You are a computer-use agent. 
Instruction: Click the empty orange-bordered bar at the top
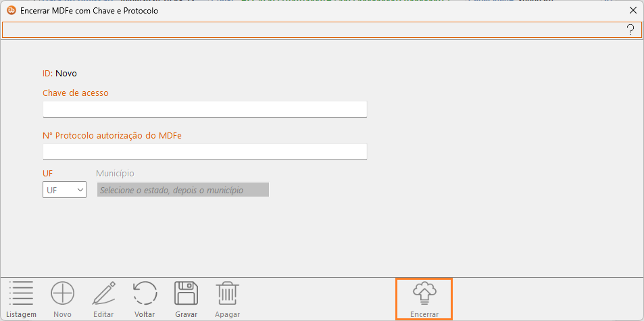[311, 30]
